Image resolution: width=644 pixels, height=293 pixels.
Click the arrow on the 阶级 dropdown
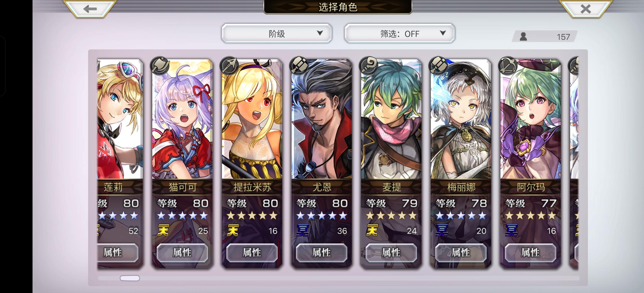320,33
